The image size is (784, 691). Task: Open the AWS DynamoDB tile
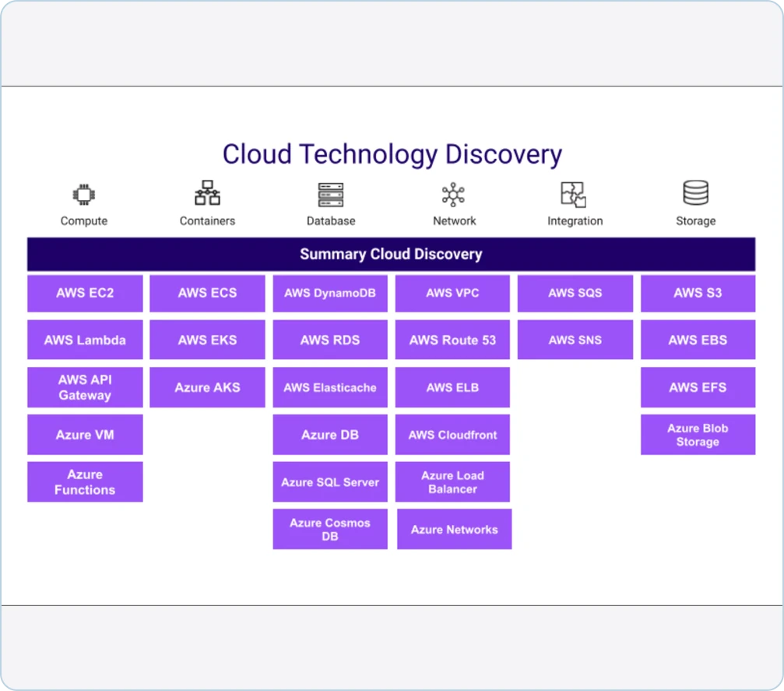tap(330, 293)
